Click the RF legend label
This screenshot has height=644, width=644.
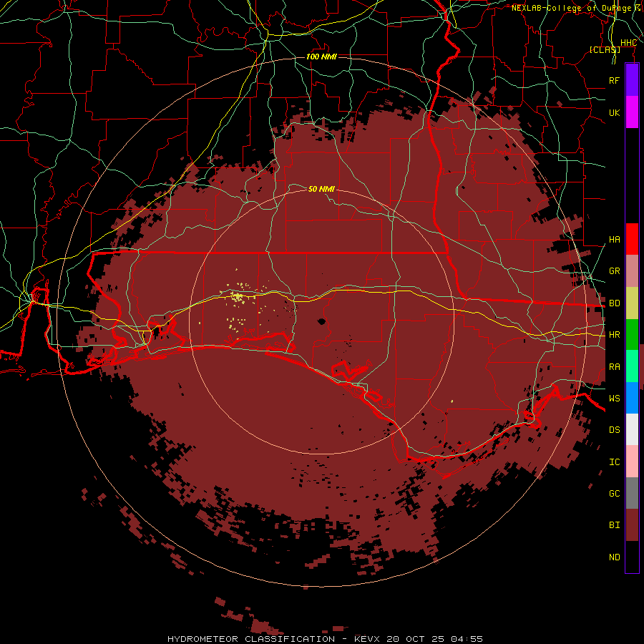tap(614, 80)
